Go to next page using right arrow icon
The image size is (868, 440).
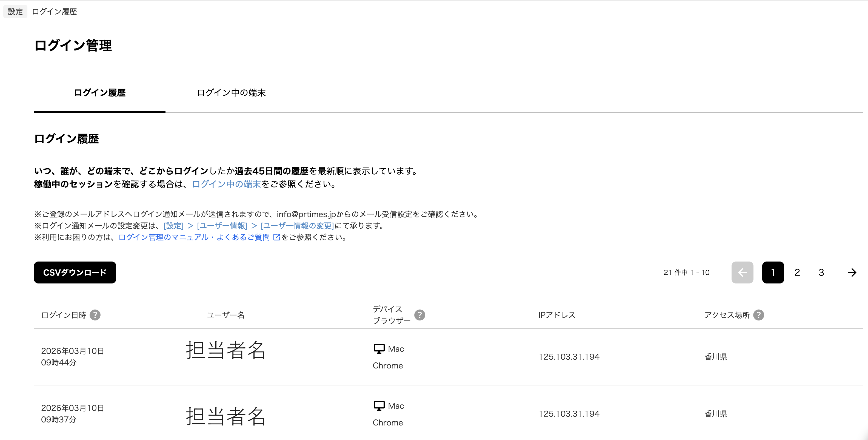[x=852, y=272]
